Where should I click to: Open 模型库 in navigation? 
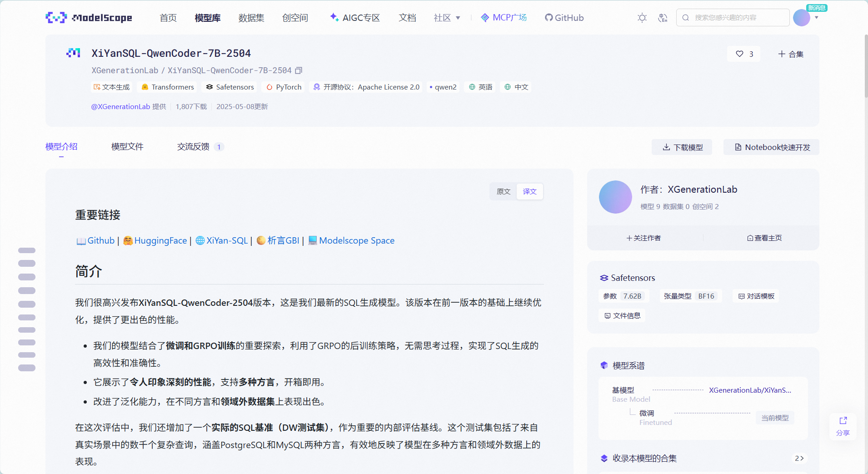click(x=208, y=18)
